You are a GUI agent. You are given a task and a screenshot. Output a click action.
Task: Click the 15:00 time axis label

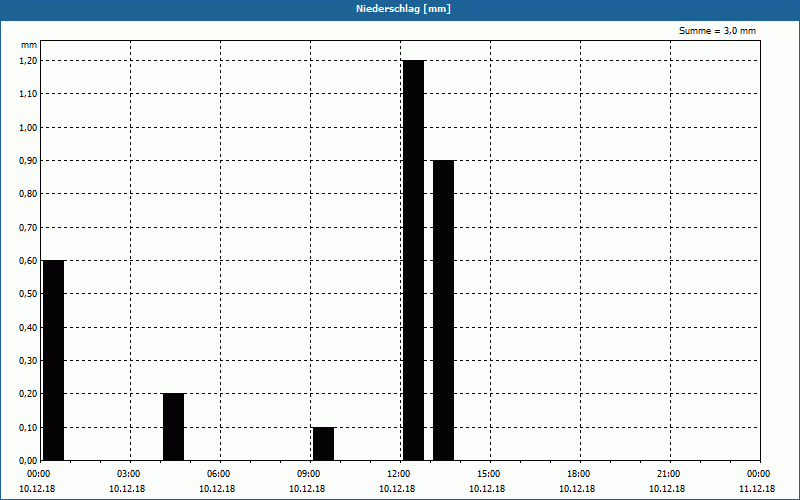491,474
